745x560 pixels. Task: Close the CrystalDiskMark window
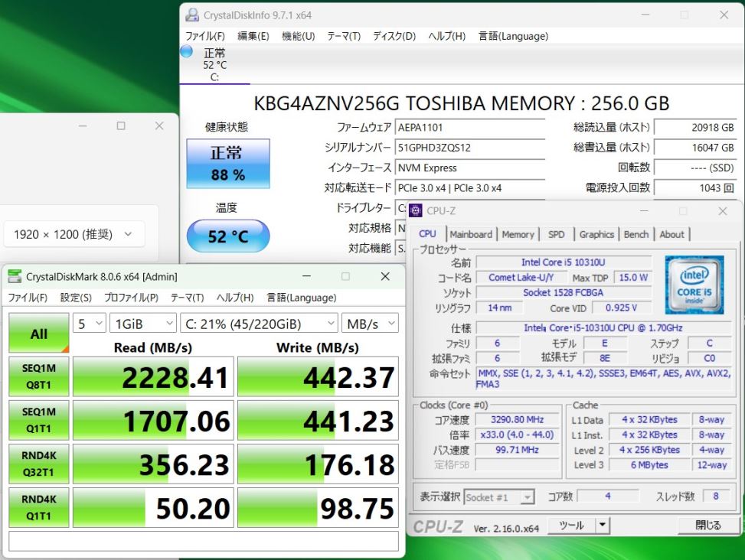click(x=385, y=276)
